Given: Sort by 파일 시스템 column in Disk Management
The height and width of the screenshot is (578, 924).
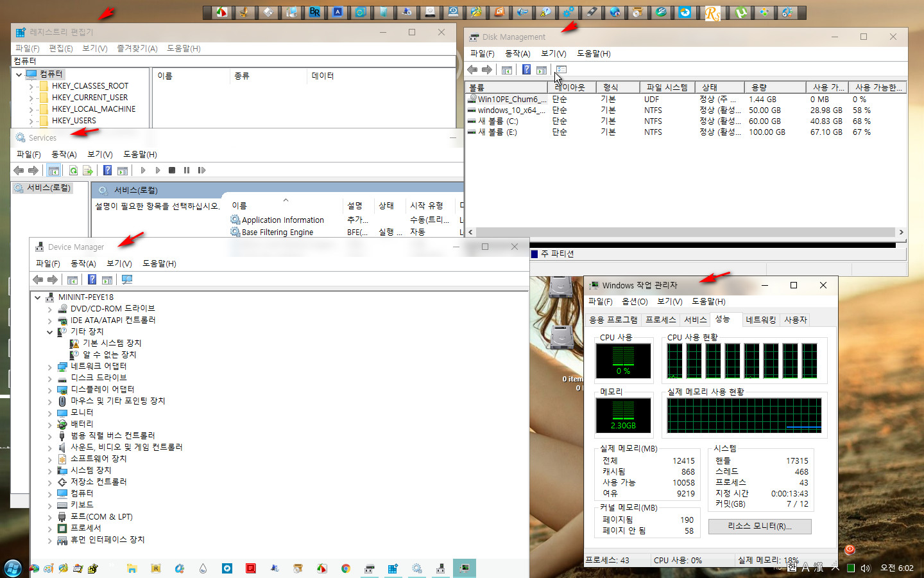Looking at the screenshot, I should (x=667, y=87).
